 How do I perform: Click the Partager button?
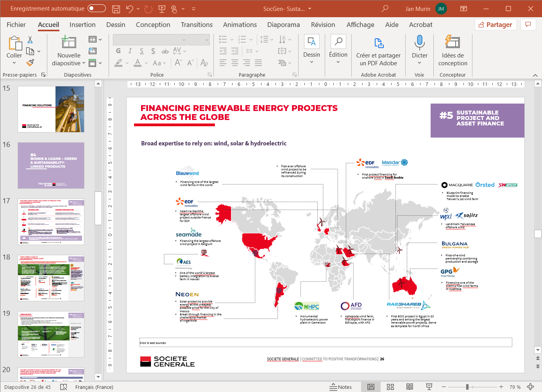(x=495, y=25)
